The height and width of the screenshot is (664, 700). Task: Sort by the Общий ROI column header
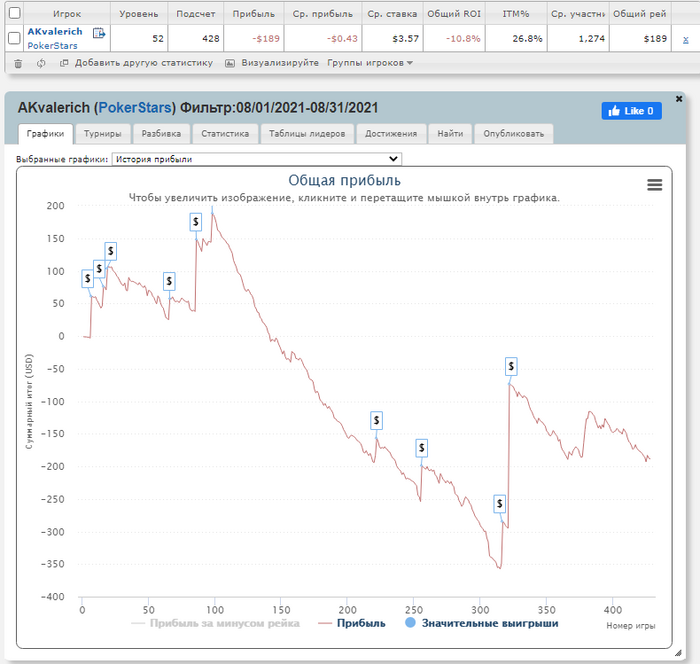pyautogui.click(x=454, y=14)
